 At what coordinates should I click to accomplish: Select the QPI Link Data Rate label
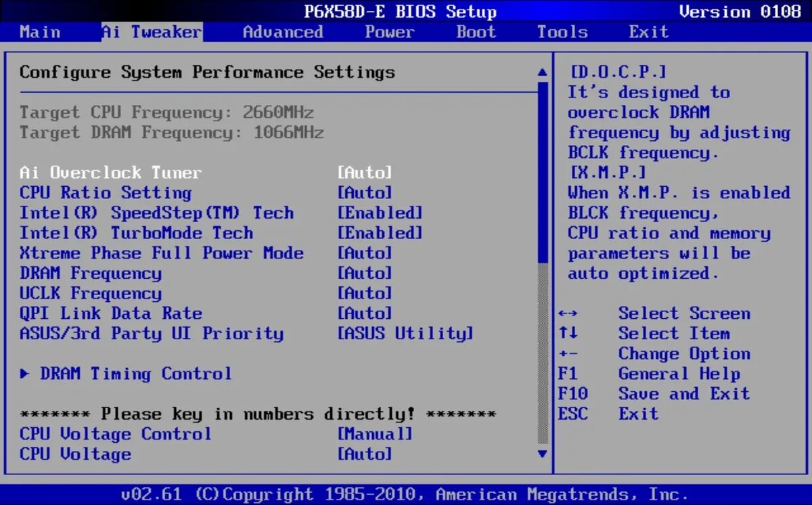point(111,313)
